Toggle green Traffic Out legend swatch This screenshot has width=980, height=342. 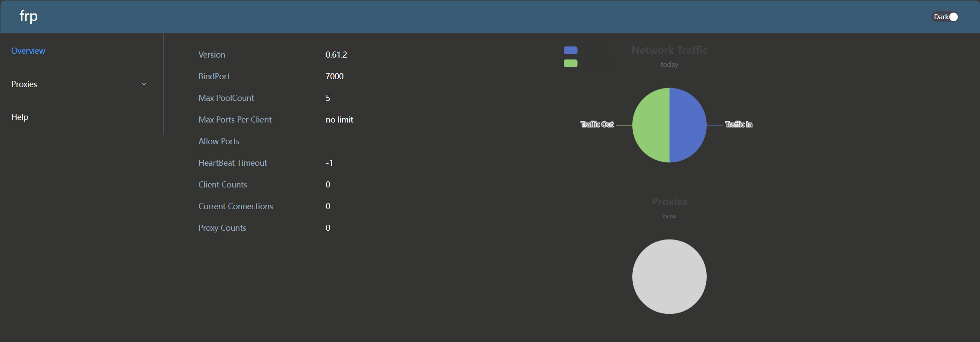coord(570,63)
